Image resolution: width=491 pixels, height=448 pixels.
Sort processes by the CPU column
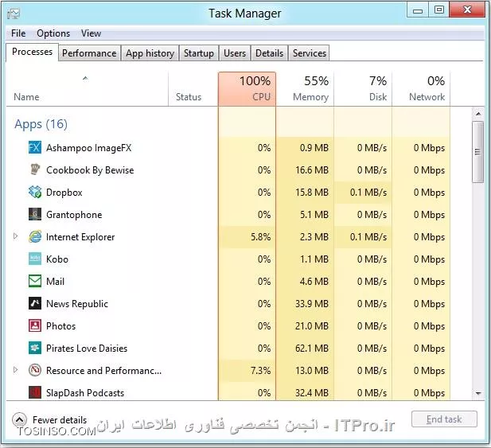pos(247,89)
